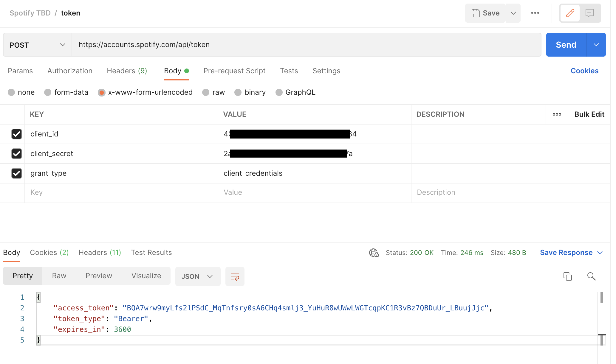Select the Raw response view
The width and height of the screenshot is (616, 364).
coord(59,276)
